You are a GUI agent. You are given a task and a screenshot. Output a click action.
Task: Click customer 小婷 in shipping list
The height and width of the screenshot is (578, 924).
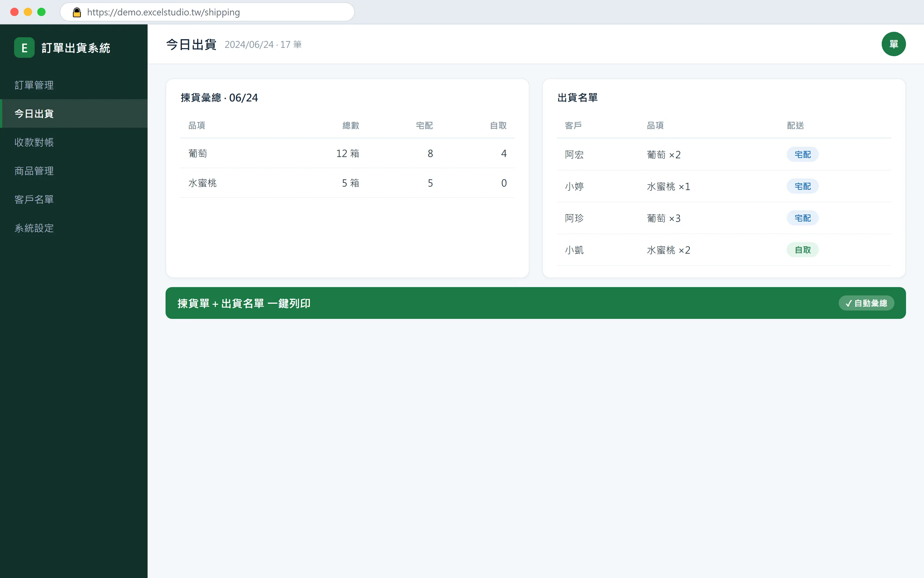coord(574,186)
